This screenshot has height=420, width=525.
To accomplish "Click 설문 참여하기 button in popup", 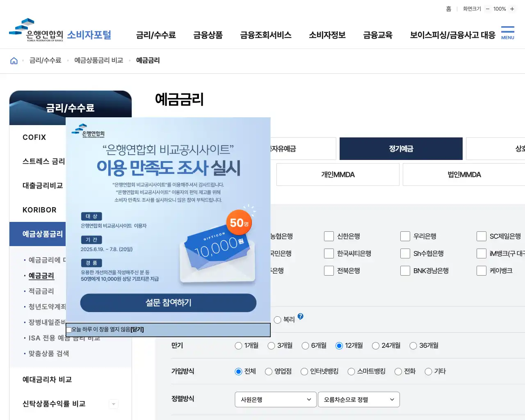I will pyautogui.click(x=168, y=303).
